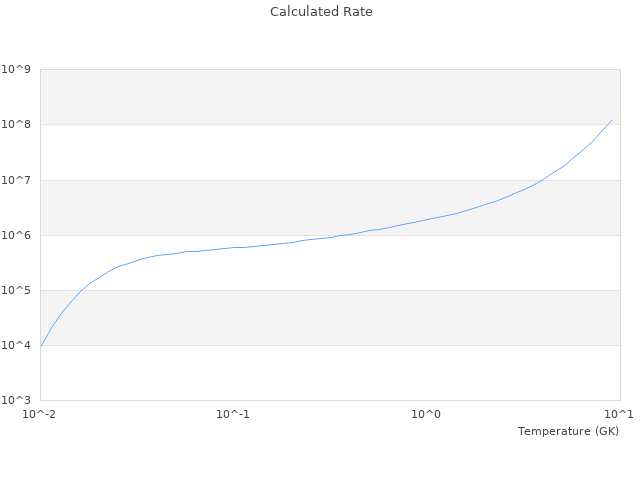The width and height of the screenshot is (640, 480).
Task: Click the 10^7 y-axis tick label
Action: (16, 180)
